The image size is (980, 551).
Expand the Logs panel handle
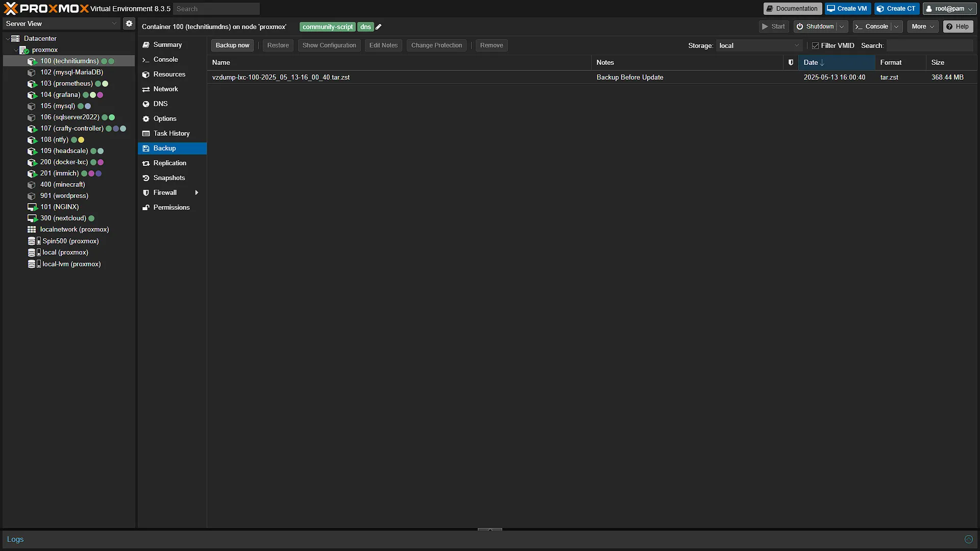[x=489, y=530]
